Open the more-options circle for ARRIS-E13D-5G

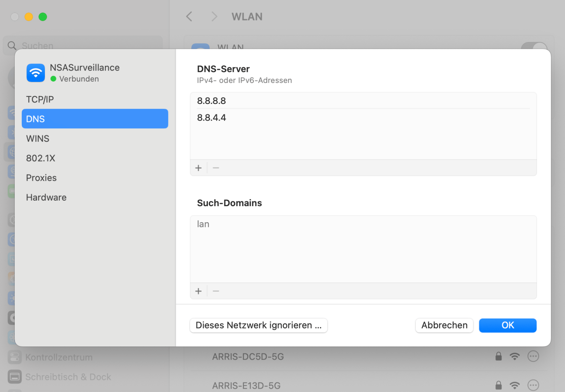click(x=533, y=385)
